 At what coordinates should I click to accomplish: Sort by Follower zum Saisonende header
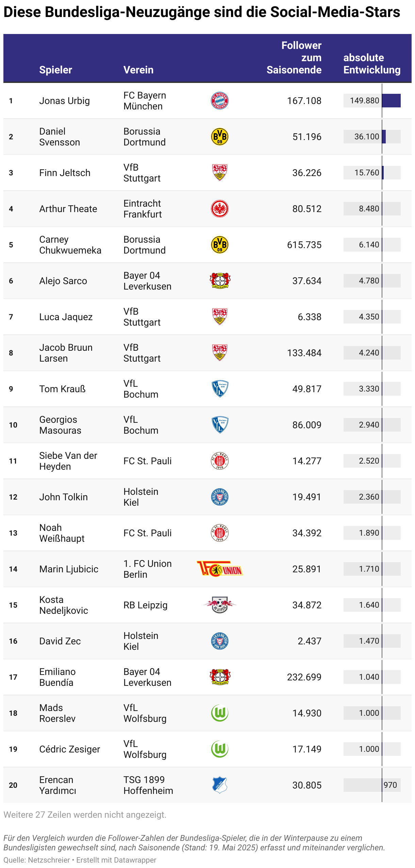(294, 58)
